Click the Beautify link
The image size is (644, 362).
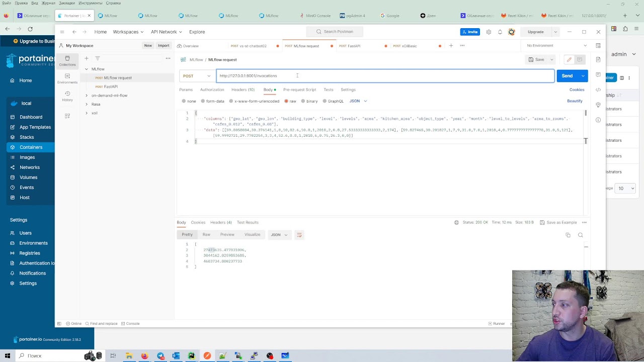[575, 101]
